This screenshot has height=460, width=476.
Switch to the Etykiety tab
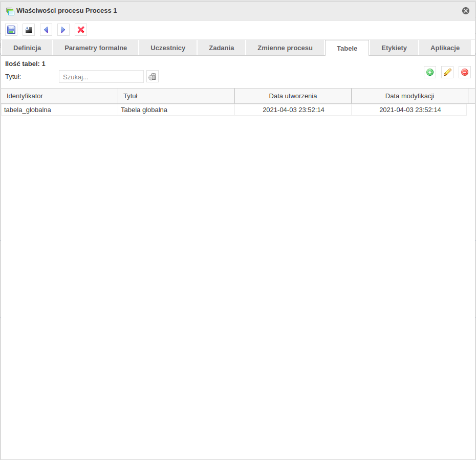[x=394, y=48]
